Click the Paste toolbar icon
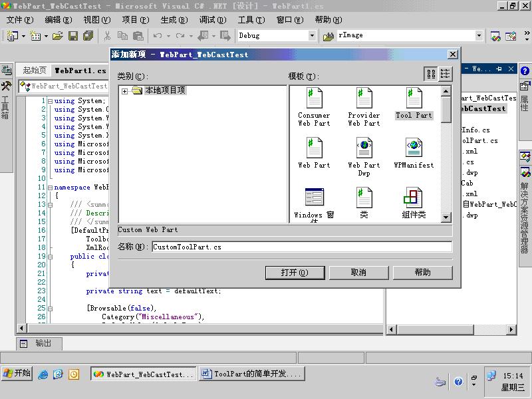Screen dimensions: 532x399 coord(138,35)
